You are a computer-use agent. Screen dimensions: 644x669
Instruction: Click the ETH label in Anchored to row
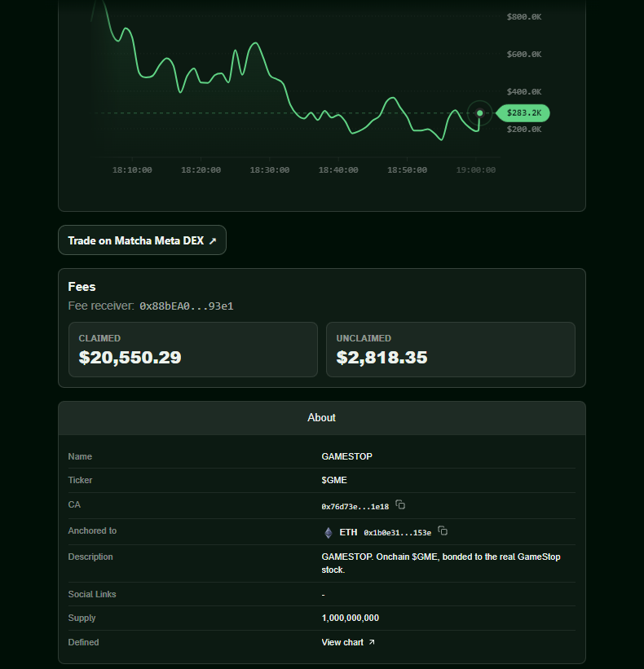[x=348, y=532]
